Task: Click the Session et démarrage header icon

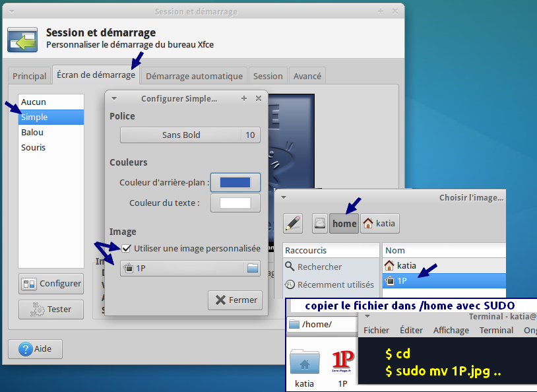Action: tap(22, 39)
